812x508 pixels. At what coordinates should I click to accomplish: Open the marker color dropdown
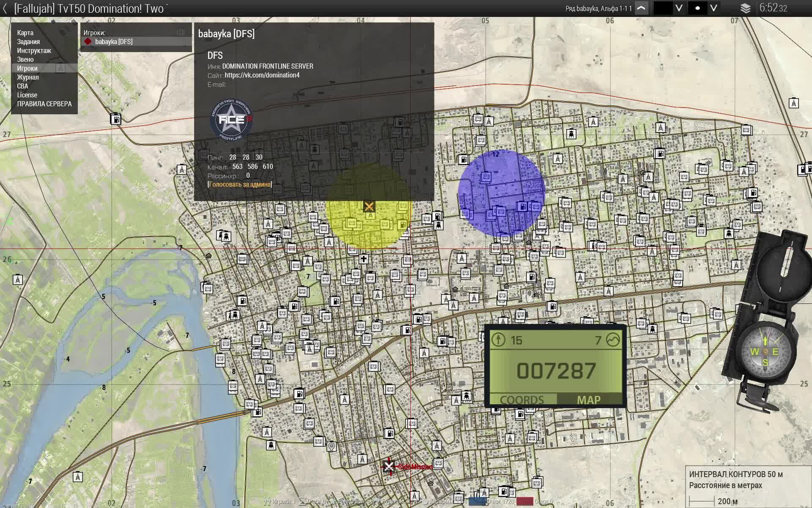click(x=679, y=8)
